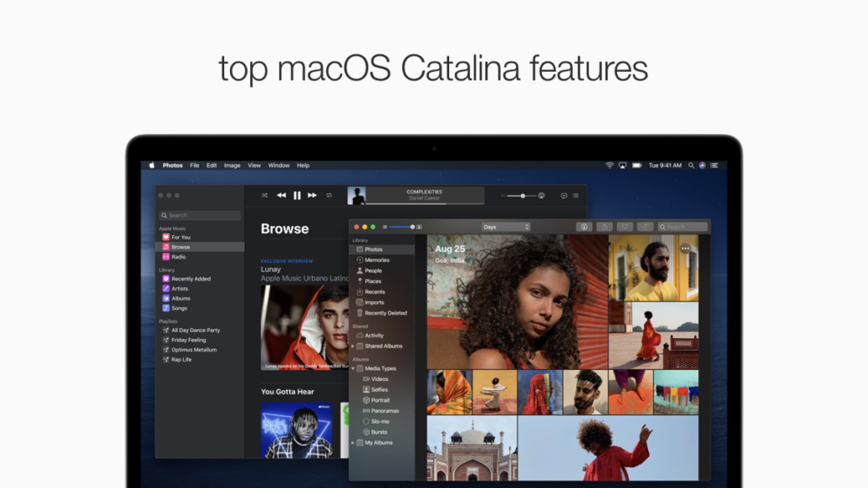
Task: Open Recently Added library section
Action: pyautogui.click(x=200, y=279)
